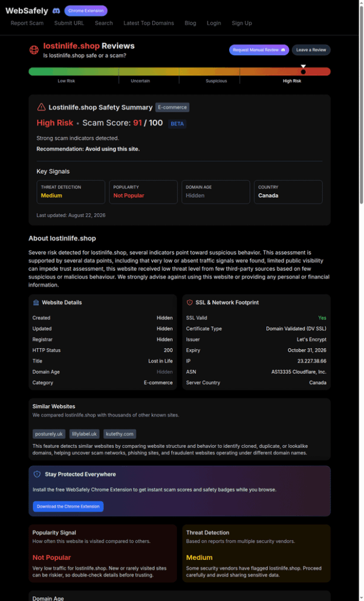Click the Discord icon beside WebSafely logo
364x601 pixels.
pyautogui.click(x=56, y=11)
